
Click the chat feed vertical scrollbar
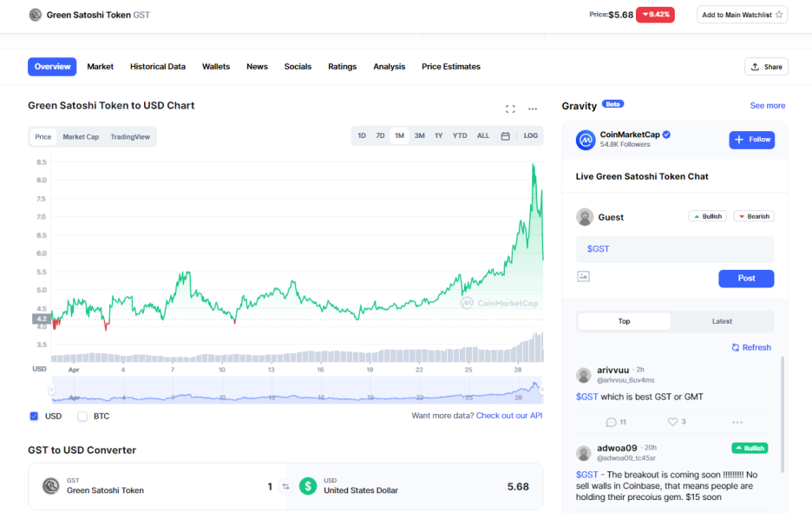783,415
